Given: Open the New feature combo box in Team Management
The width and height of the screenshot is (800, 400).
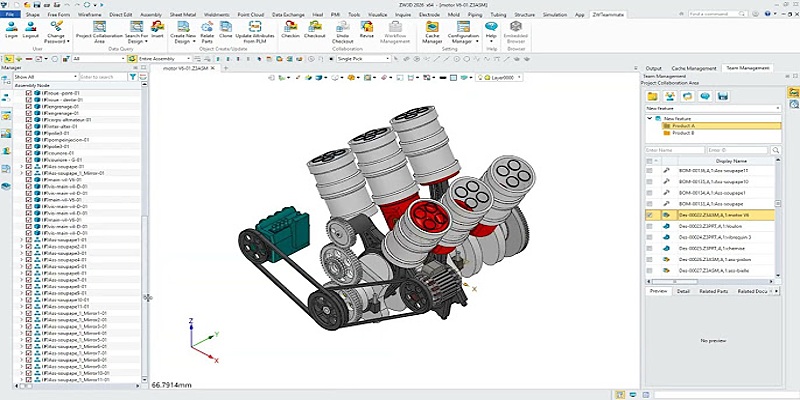Looking at the screenshot, I should 713,108.
